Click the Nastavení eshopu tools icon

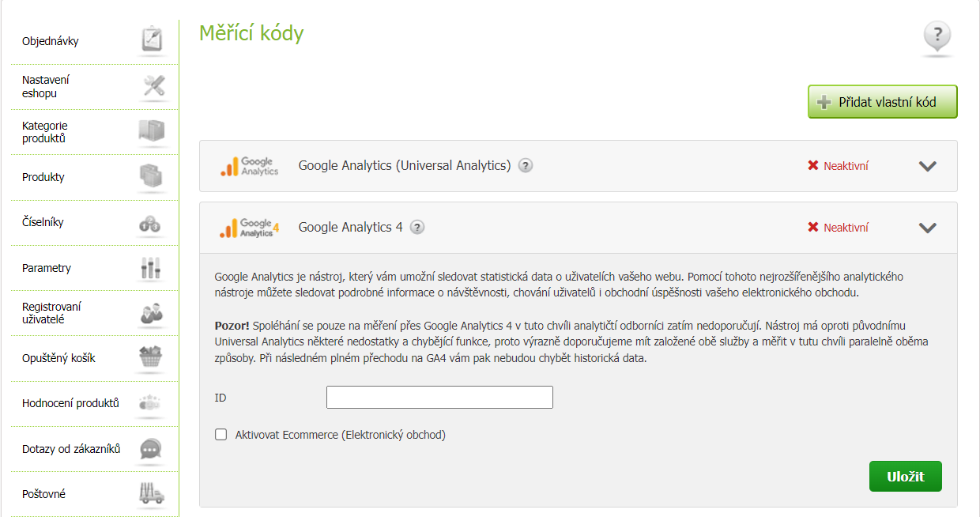click(153, 85)
